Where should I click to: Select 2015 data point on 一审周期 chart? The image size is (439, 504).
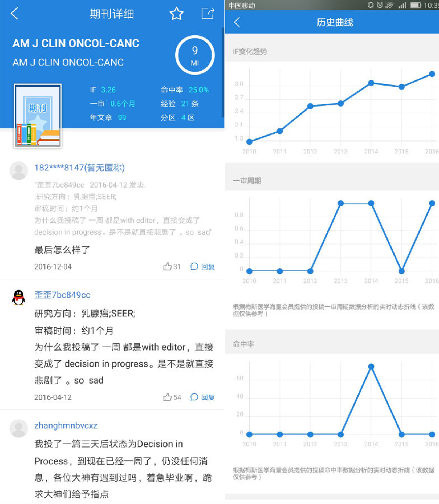(x=401, y=271)
